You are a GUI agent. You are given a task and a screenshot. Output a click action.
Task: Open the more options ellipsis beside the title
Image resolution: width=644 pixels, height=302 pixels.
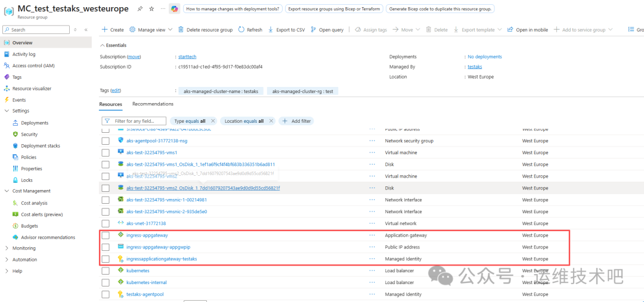click(163, 8)
